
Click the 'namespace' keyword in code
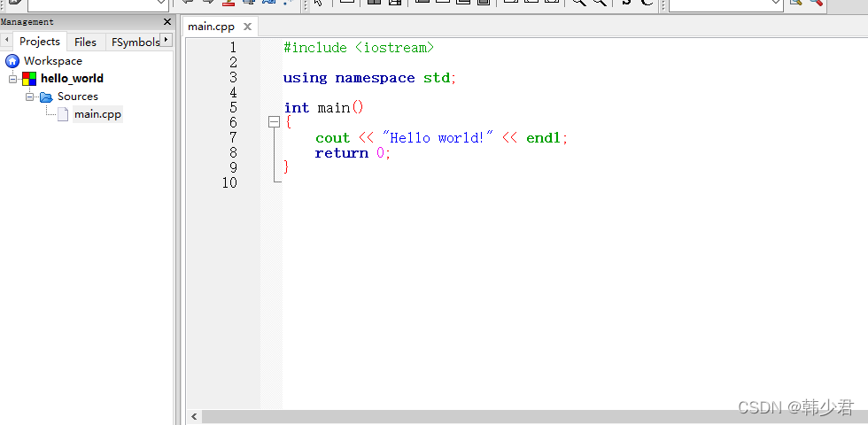pos(375,78)
